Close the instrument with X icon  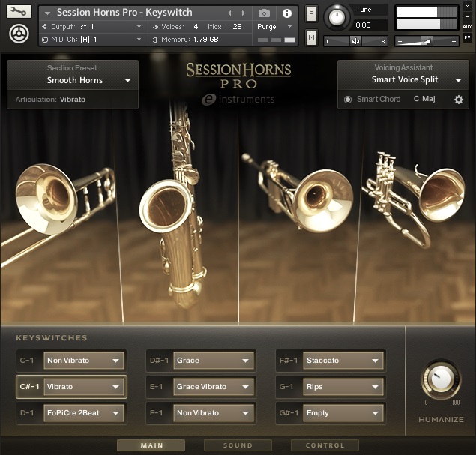467,7
